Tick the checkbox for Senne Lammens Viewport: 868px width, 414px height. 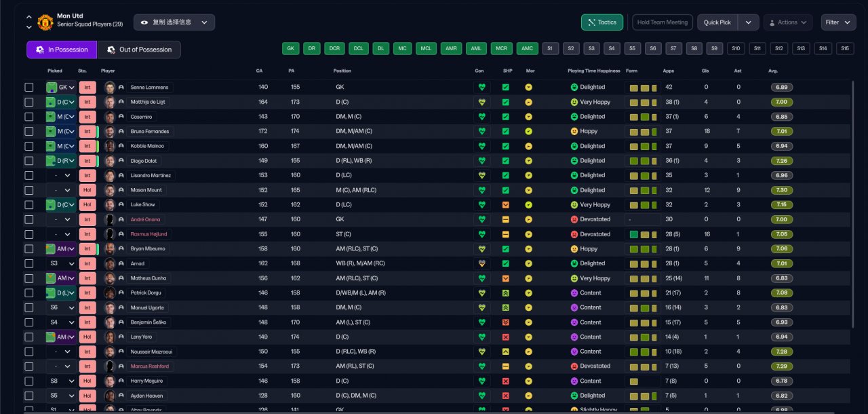tap(28, 88)
